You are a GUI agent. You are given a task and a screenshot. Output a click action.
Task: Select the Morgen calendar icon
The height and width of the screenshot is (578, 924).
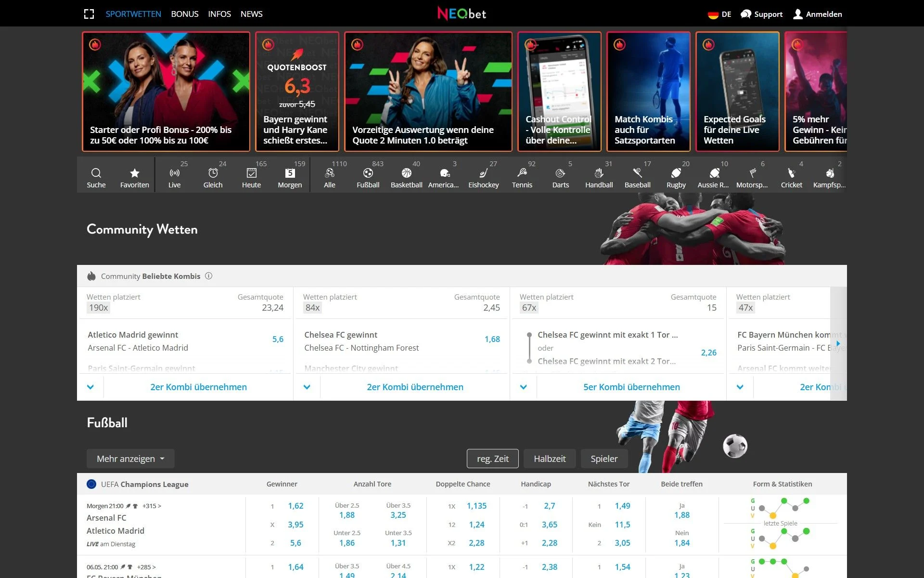(x=290, y=173)
